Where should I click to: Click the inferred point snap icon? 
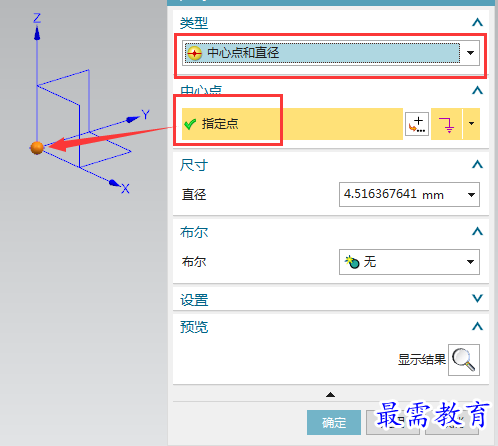pos(447,124)
